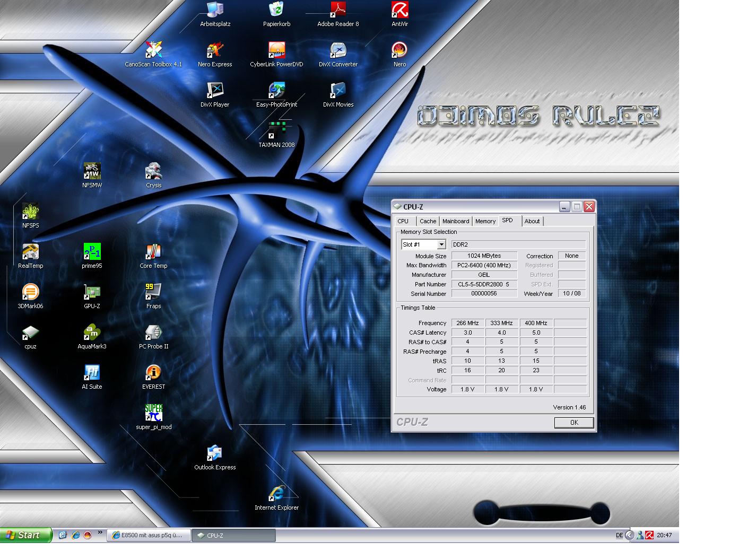747x560 pixels.
Task: Select the DivX Converter icon
Action: (338, 55)
